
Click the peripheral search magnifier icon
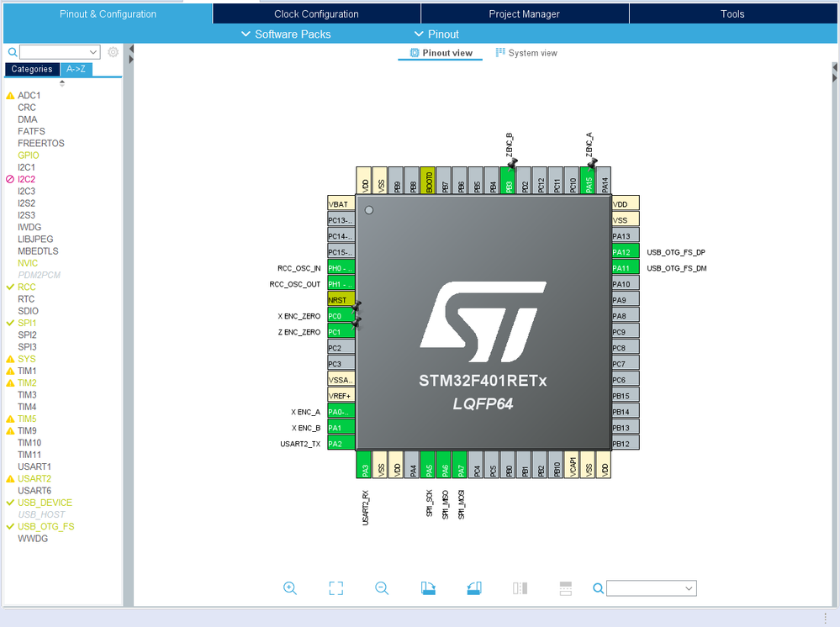tap(13, 52)
